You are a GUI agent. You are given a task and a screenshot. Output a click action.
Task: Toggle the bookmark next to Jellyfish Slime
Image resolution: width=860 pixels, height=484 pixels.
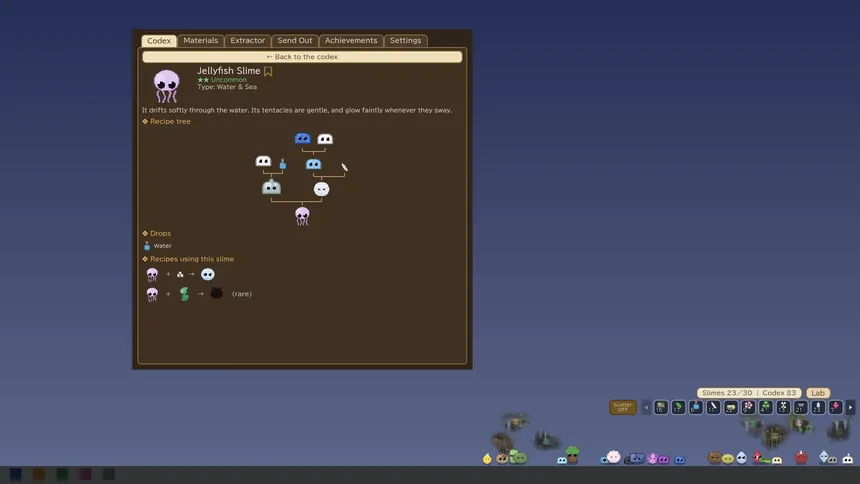268,71
